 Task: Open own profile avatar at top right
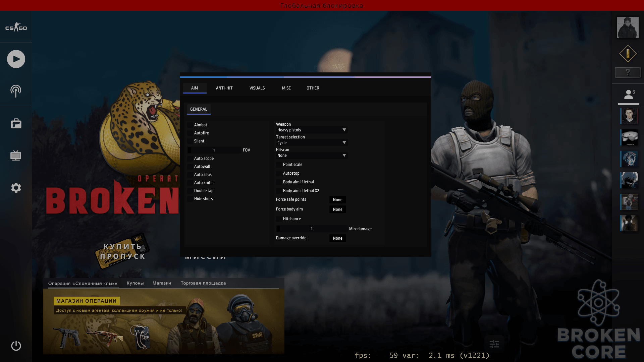click(x=628, y=27)
